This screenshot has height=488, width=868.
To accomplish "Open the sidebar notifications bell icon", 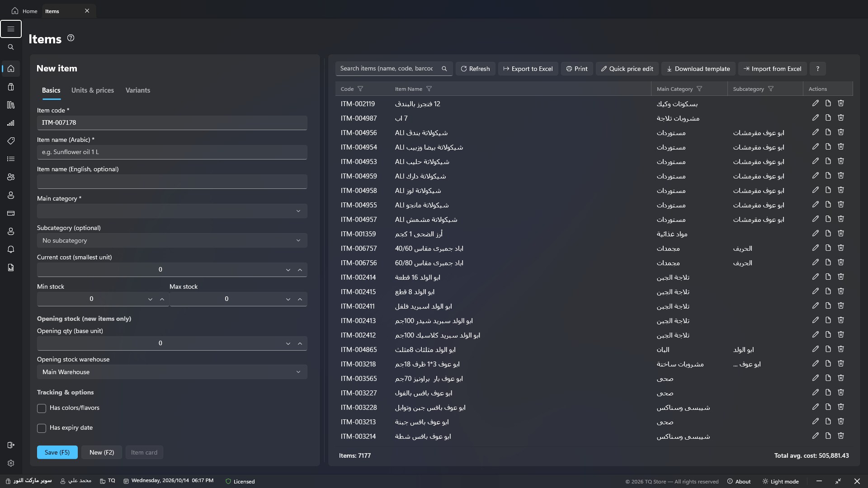I will (x=11, y=249).
